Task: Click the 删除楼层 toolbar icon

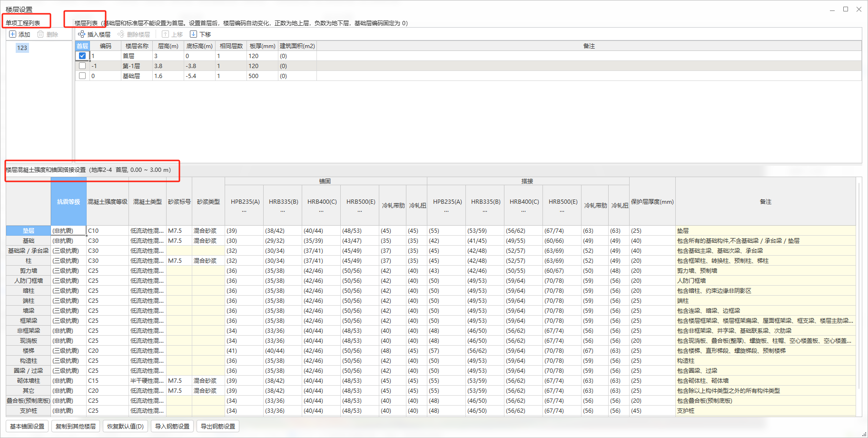Action: (121, 34)
